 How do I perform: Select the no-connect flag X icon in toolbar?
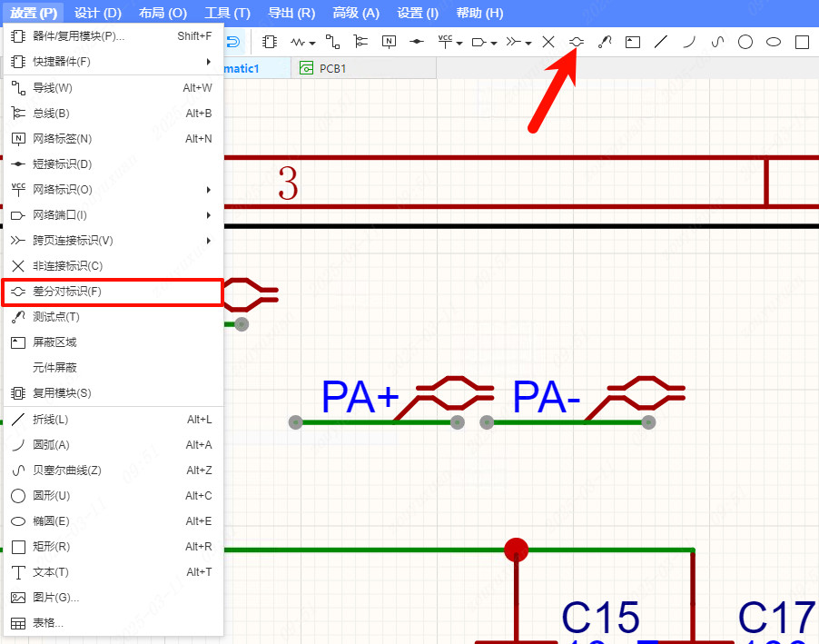tap(548, 42)
